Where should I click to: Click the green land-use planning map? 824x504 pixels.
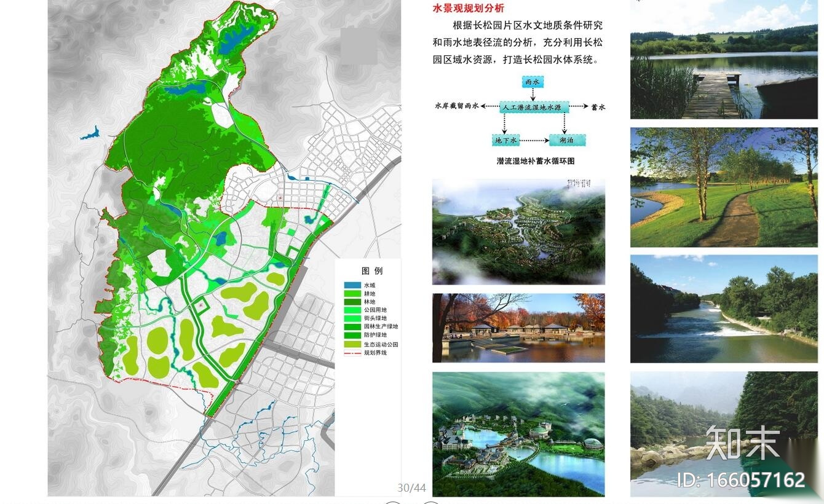(x=224, y=248)
